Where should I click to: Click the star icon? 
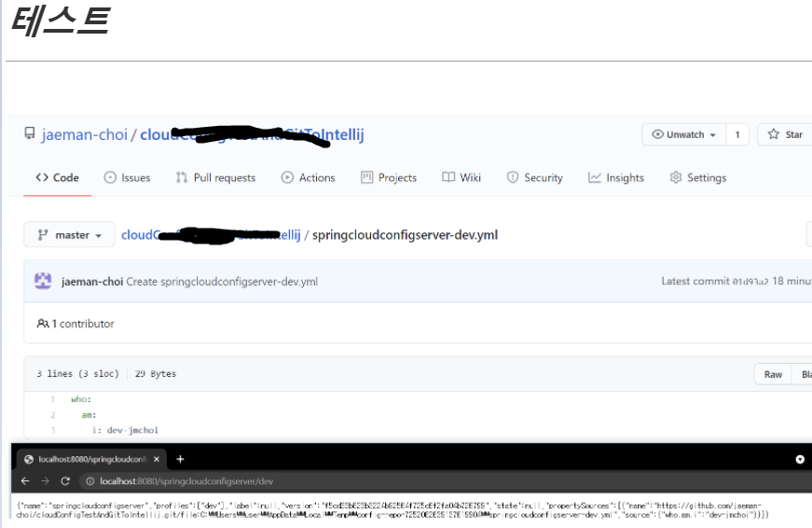[x=773, y=134]
